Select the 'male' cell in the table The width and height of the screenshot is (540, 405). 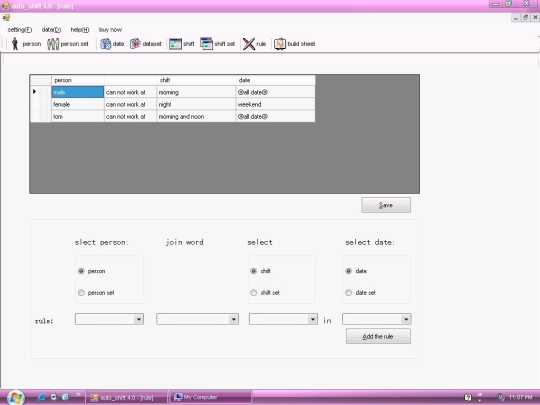click(78, 92)
